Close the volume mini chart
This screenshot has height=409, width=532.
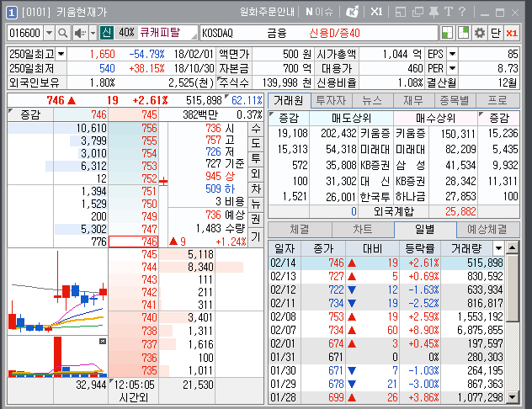(x=103, y=341)
